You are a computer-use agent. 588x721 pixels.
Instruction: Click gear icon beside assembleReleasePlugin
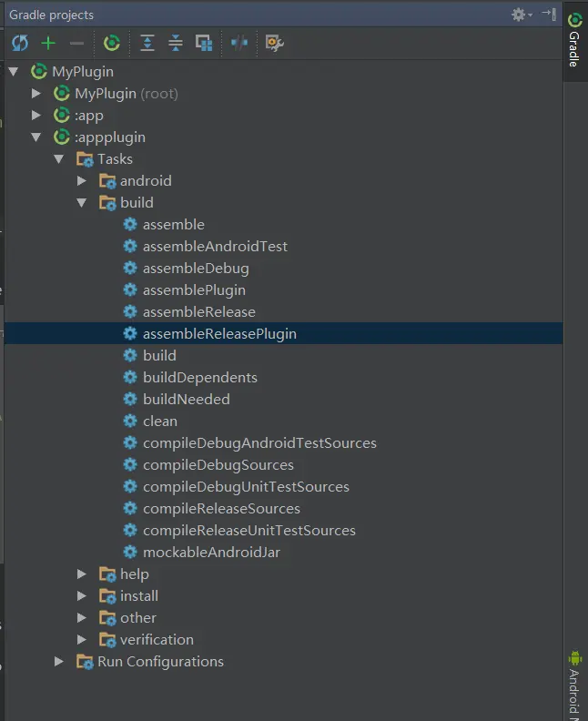tap(130, 333)
